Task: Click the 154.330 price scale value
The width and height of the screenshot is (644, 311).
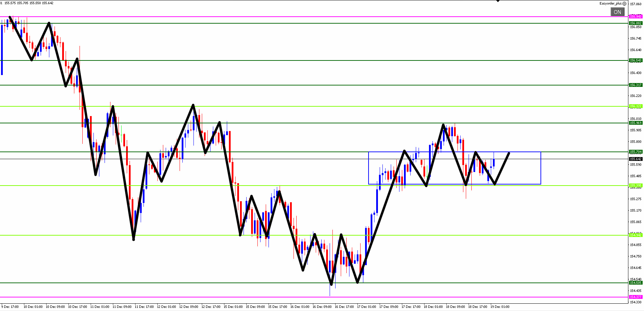Action: 636,302
